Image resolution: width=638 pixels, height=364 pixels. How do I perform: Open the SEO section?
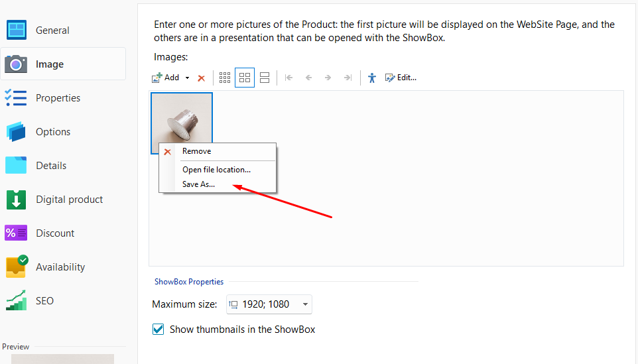[x=44, y=301]
